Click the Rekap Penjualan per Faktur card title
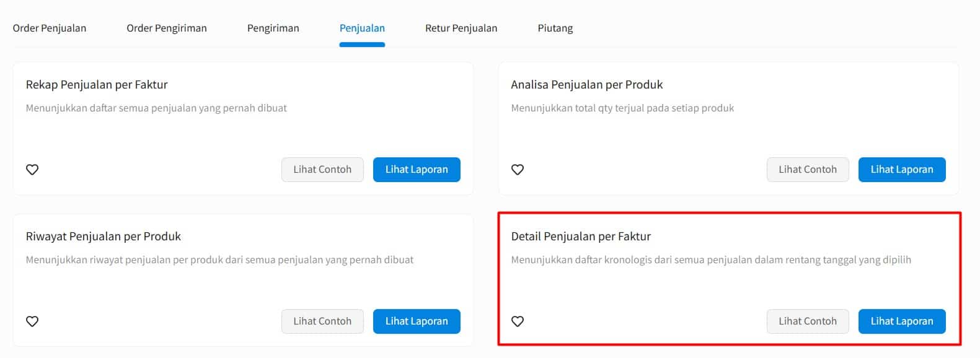Image resolution: width=980 pixels, height=358 pixels. tap(97, 85)
